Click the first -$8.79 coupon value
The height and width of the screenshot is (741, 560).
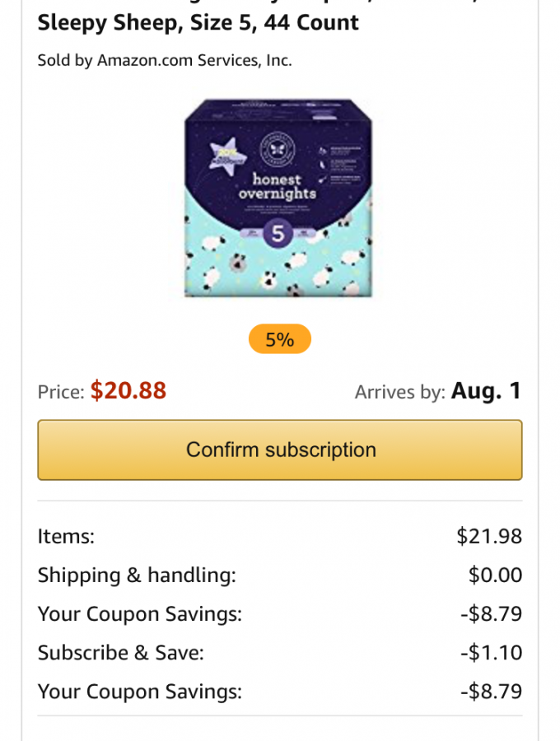point(495,613)
